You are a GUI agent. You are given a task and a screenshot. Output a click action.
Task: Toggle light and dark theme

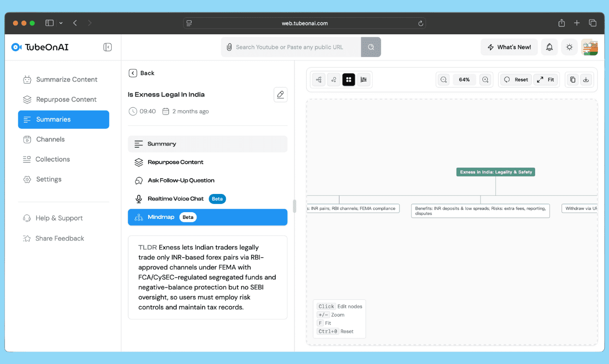click(569, 47)
